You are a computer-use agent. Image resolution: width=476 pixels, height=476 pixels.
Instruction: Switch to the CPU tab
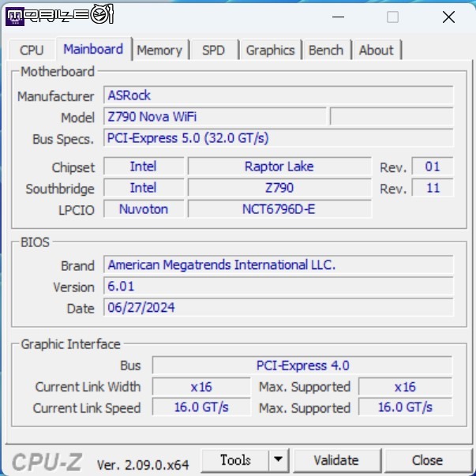[x=32, y=50]
